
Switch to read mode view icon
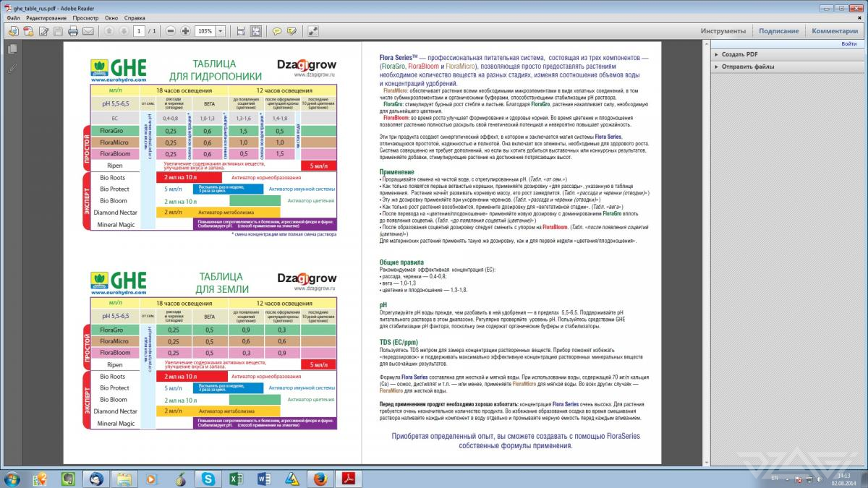click(312, 31)
